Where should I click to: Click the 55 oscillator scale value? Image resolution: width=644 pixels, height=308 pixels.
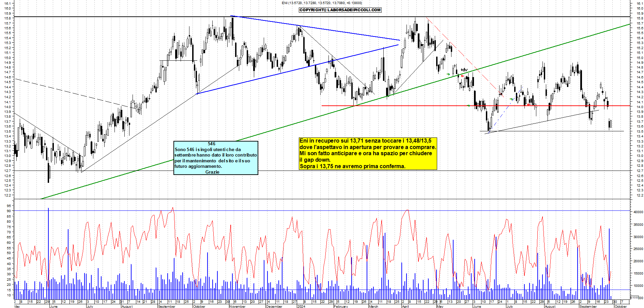tap(9, 248)
